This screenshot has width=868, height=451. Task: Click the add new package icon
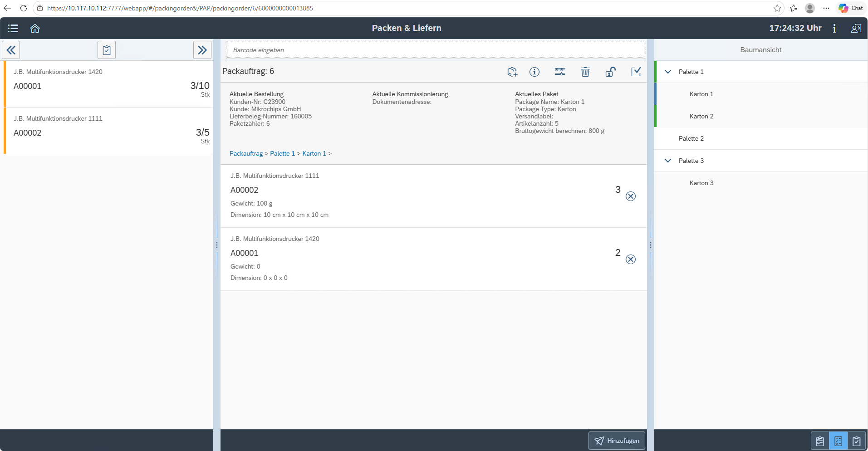pos(512,72)
